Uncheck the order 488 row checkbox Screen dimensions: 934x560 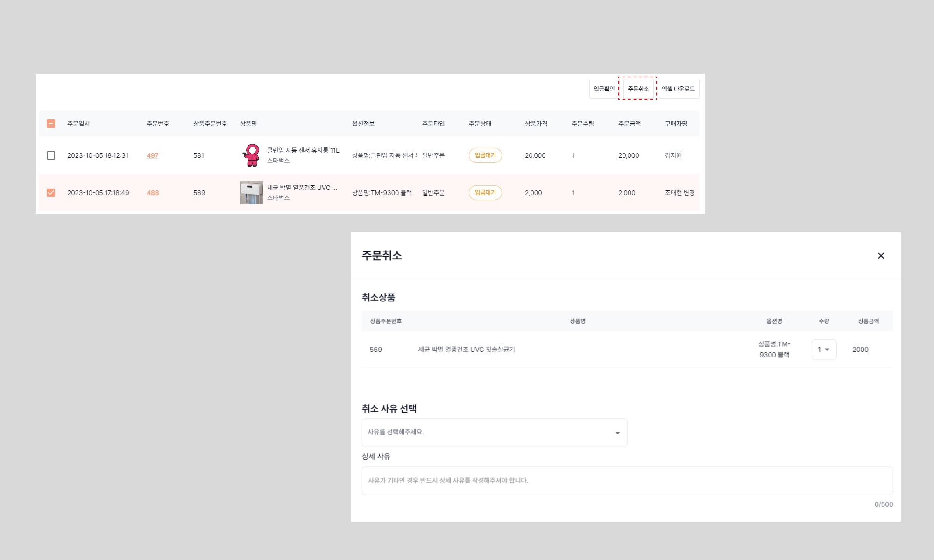point(51,193)
